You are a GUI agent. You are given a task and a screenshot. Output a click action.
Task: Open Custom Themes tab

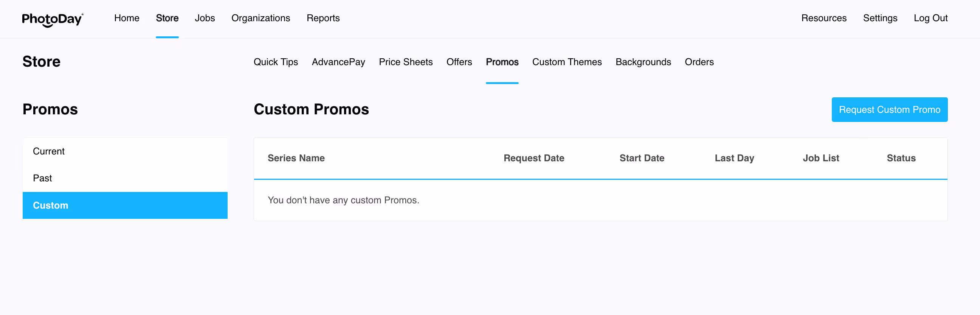pos(566,62)
